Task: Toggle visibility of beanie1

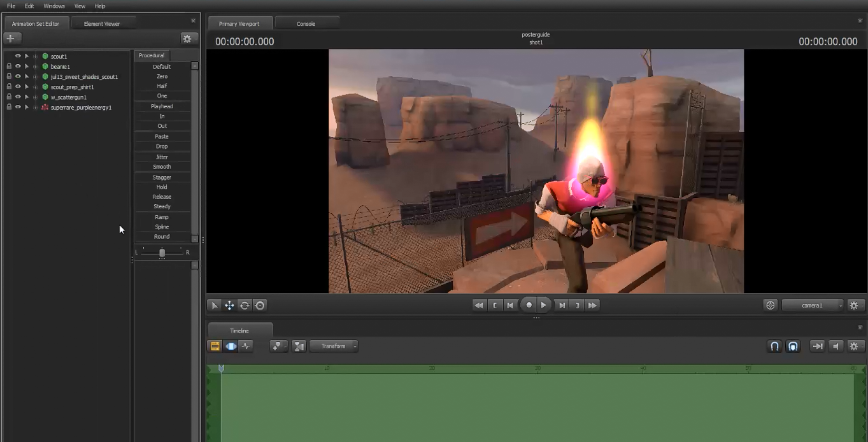Action: pos(18,66)
